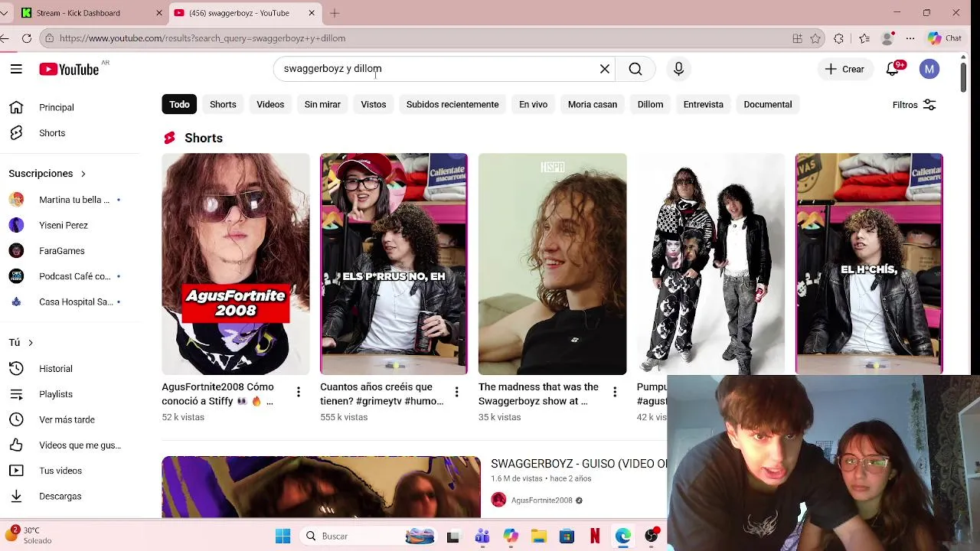Run search with the magnifier button
980x551 pixels.
point(635,69)
